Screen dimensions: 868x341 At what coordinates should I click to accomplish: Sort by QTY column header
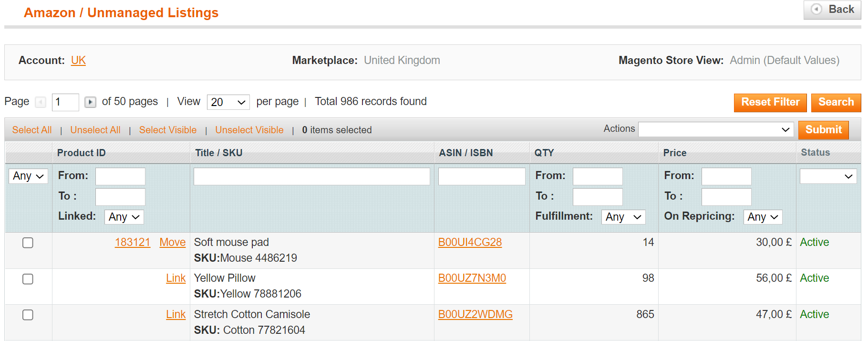tap(544, 153)
